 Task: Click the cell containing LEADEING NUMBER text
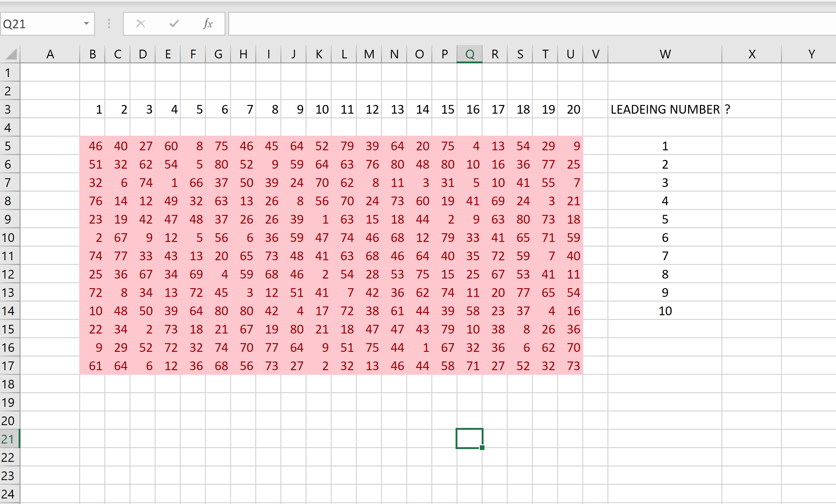coord(665,109)
